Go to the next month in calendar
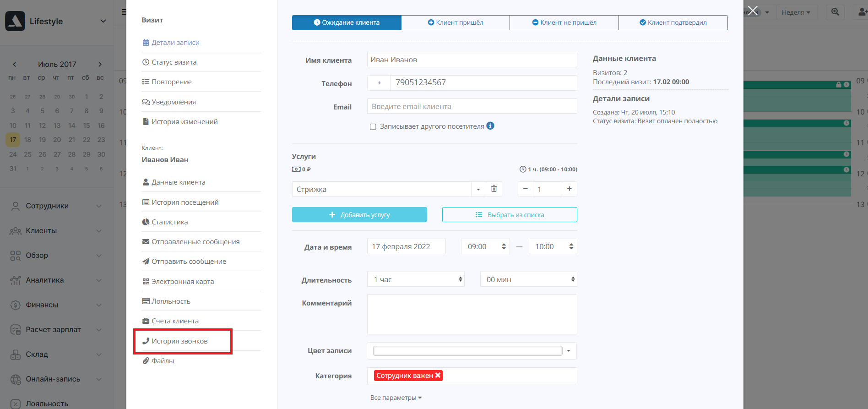The width and height of the screenshot is (868, 409). coord(100,65)
